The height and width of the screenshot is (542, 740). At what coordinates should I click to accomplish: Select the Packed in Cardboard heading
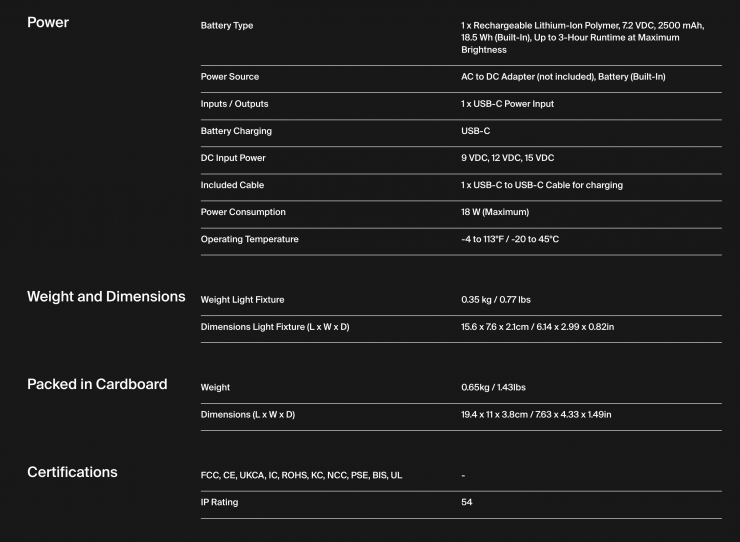point(97,384)
